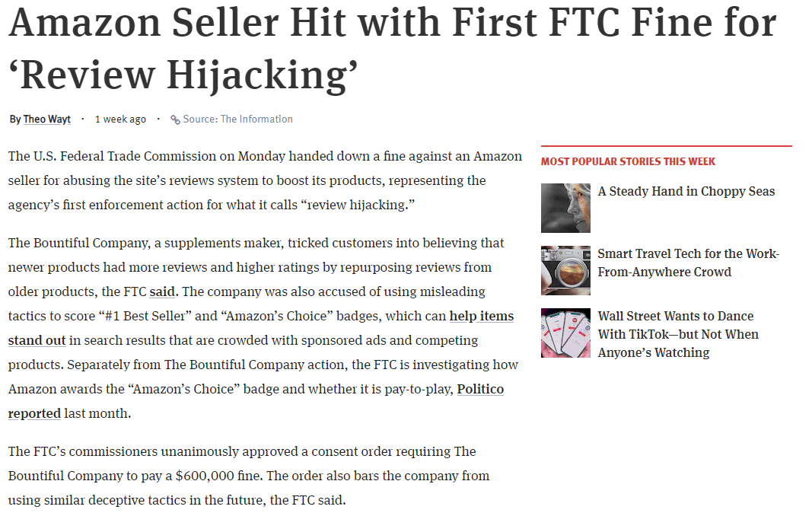This screenshot has width=812, height=516.
Task: Click the woman's profile story thumbnail
Action: [x=565, y=208]
